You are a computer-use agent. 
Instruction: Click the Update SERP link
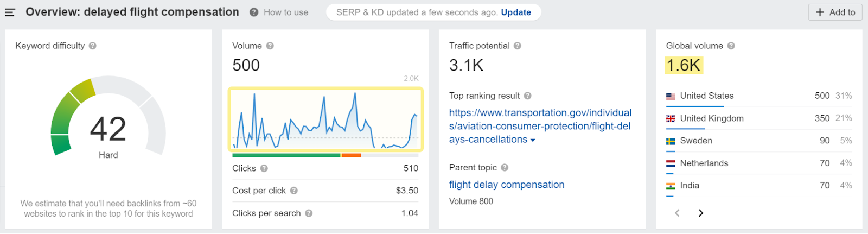[516, 12]
